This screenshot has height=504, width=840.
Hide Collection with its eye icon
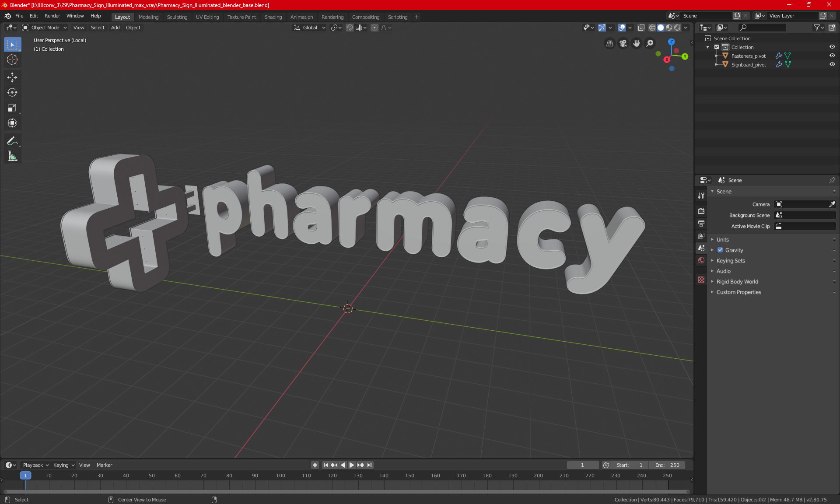[x=832, y=47]
